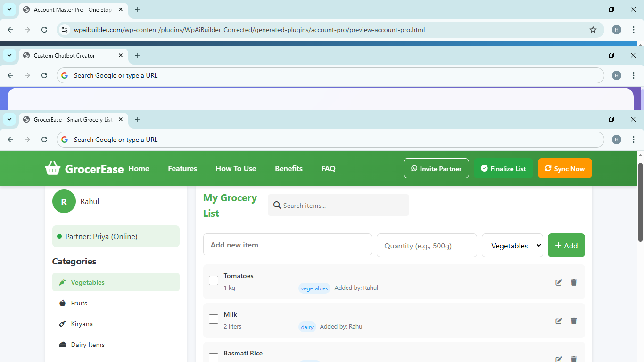Screen dimensions: 644x362
Task: Edit the Tomatoes item using the pencil icon
Action: (559, 282)
